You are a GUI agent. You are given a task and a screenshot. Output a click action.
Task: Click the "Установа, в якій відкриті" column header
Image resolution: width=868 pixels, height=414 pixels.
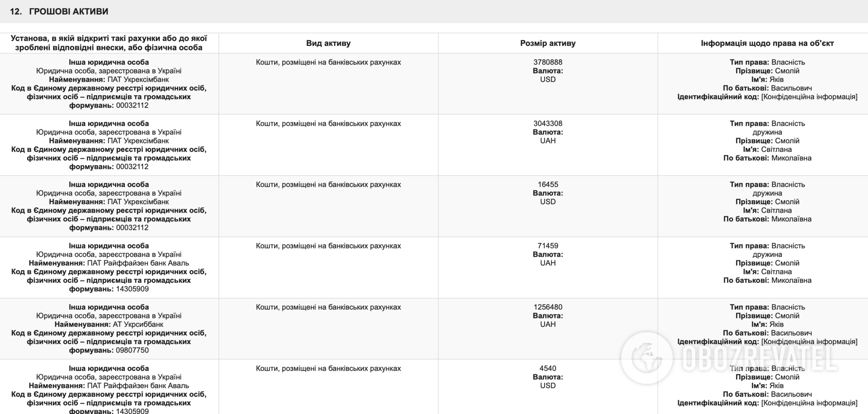(109, 43)
